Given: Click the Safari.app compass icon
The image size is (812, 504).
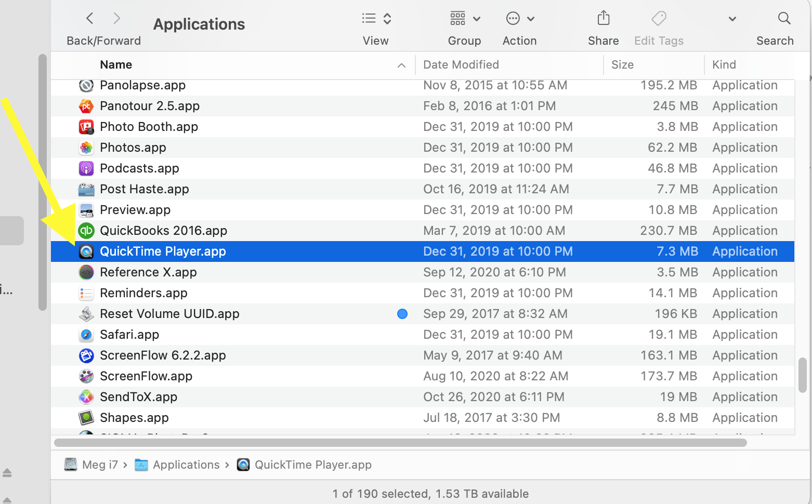Looking at the screenshot, I should 86,335.
